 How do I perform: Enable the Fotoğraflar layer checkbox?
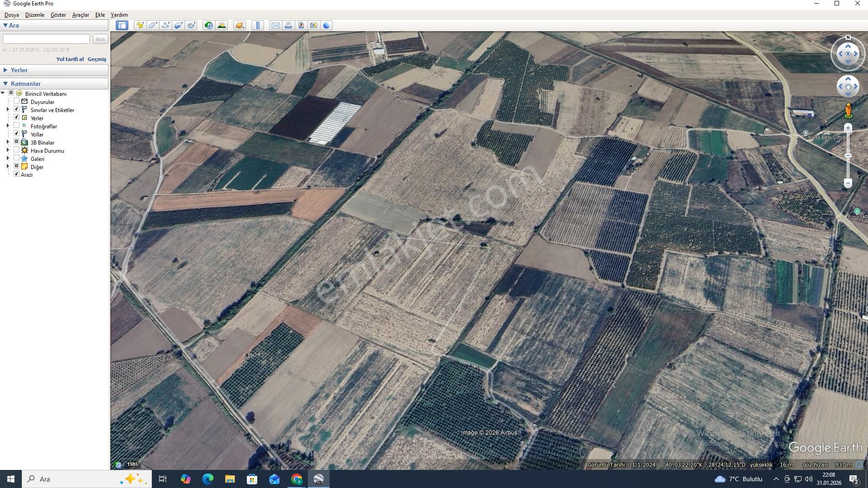tap(17, 126)
